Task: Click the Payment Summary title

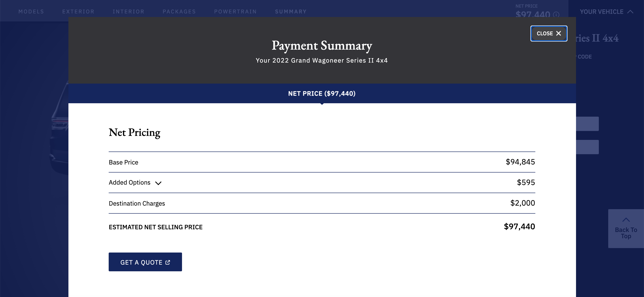Action: pos(322,45)
